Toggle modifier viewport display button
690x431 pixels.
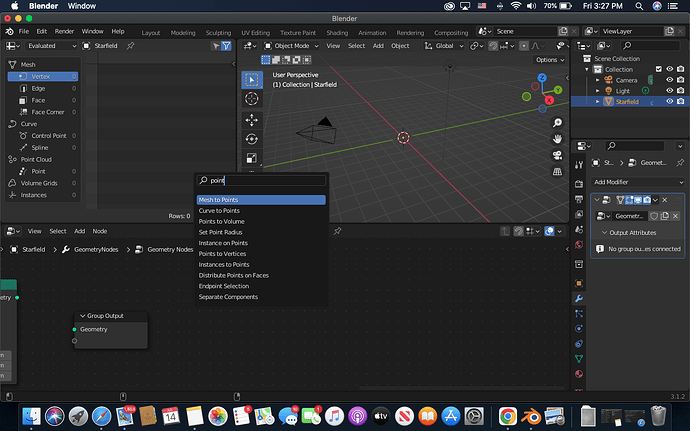click(x=638, y=200)
